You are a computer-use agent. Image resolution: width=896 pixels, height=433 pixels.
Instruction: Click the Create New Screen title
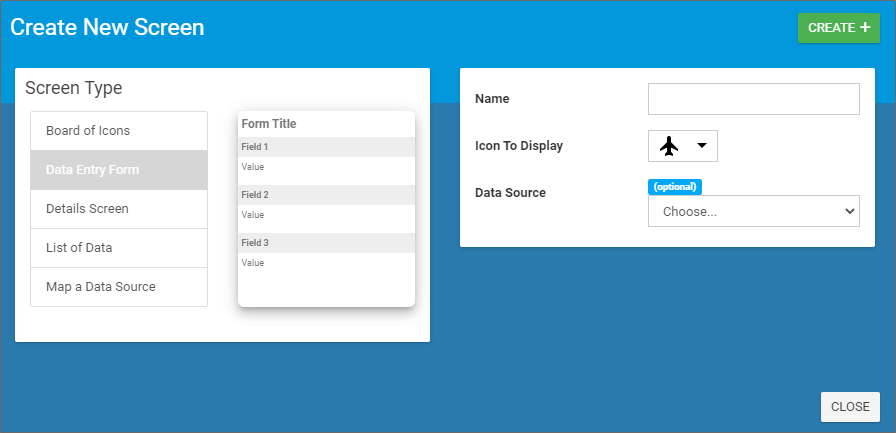[x=107, y=28]
